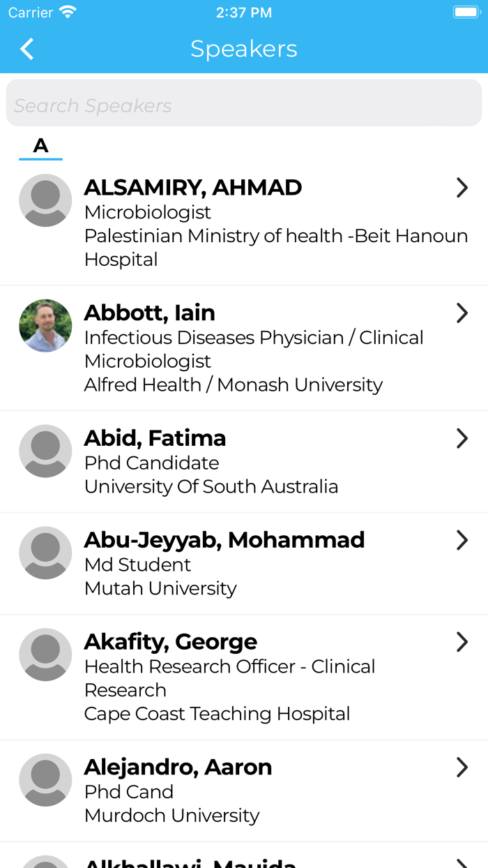Select the letter A section tab

41,146
